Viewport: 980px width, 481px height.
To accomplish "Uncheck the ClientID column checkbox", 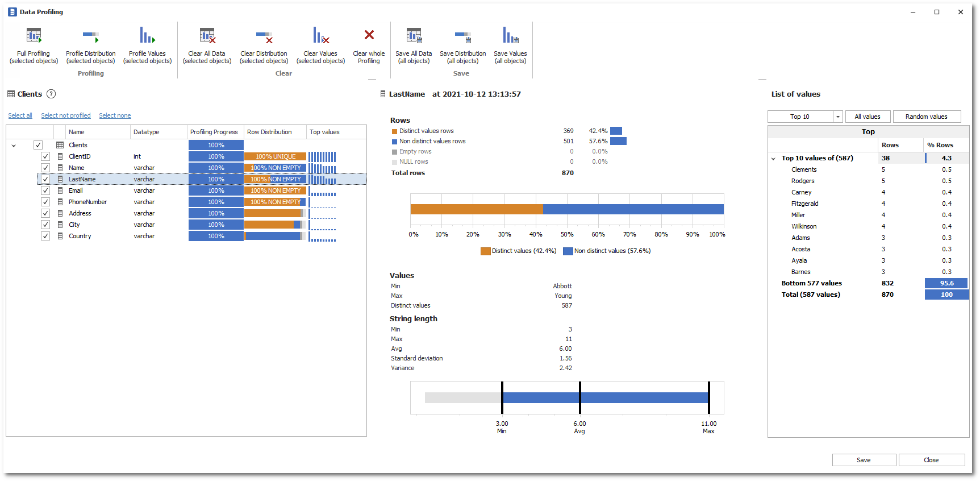I will coord(45,156).
